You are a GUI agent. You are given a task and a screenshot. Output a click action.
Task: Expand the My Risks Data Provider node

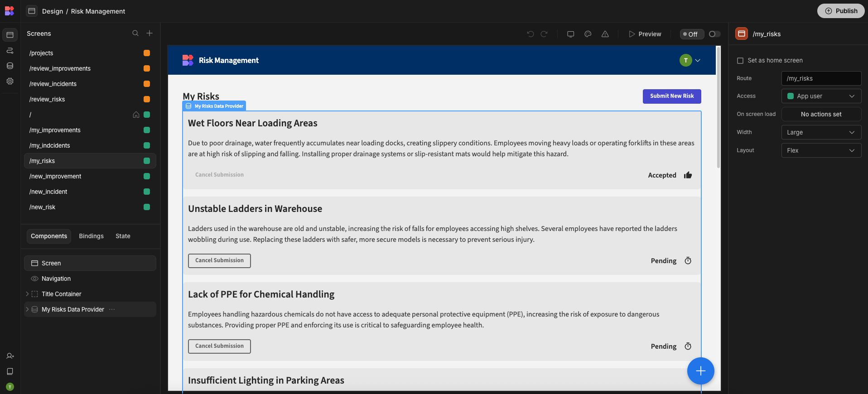(27, 309)
